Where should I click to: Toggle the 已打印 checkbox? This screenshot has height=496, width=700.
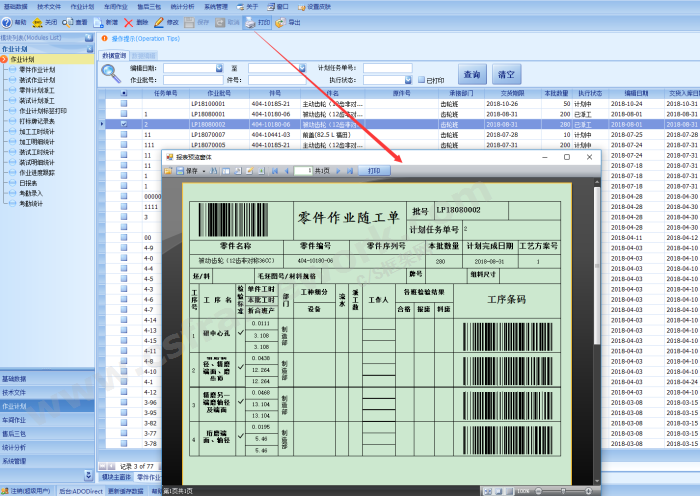[421, 80]
